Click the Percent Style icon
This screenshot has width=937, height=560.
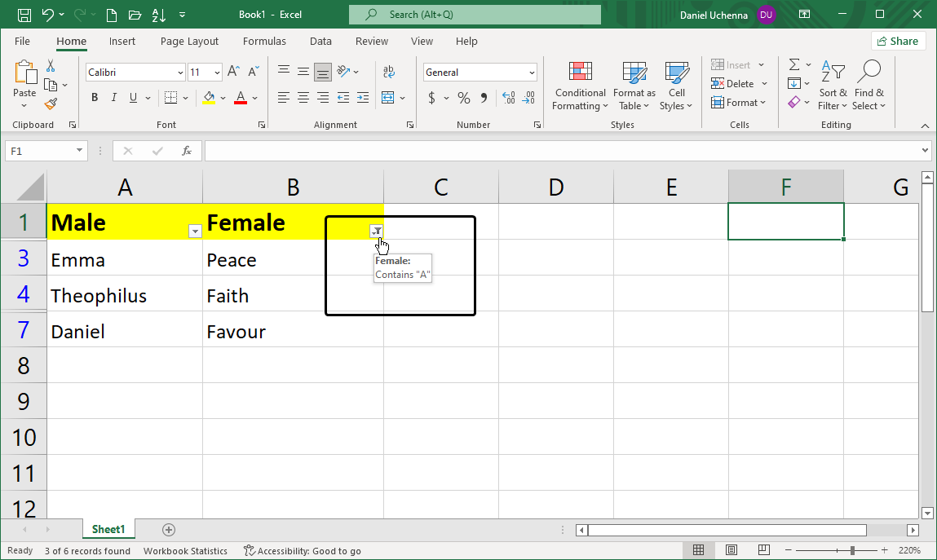[463, 98]
